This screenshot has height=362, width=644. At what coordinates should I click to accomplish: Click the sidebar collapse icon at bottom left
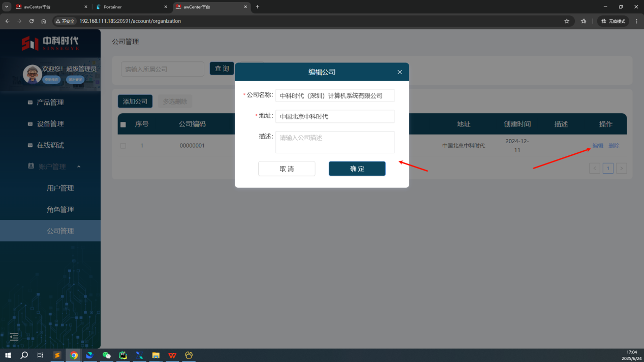coord(14,337)
